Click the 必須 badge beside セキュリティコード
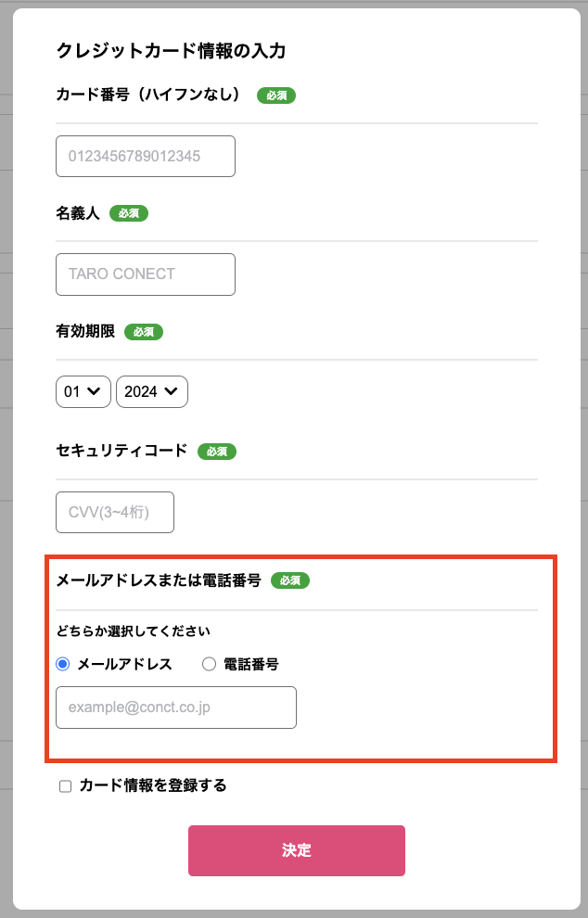 tap(217, 452)
